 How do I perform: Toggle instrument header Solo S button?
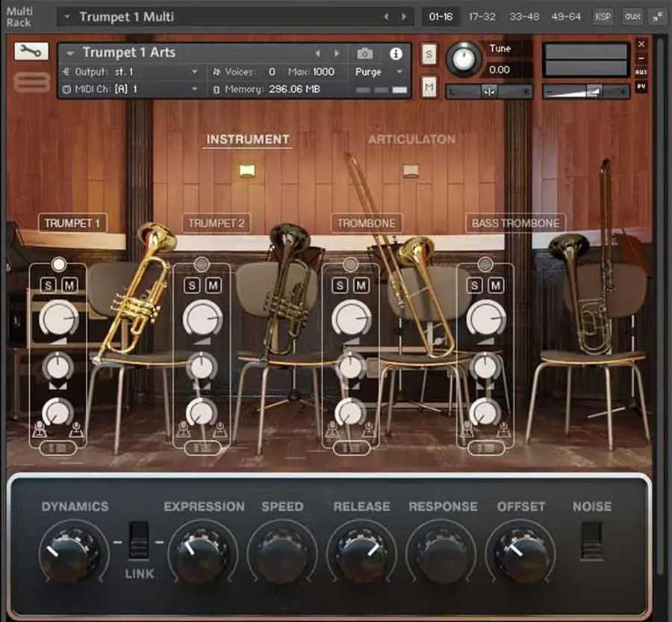coord(429,54)
